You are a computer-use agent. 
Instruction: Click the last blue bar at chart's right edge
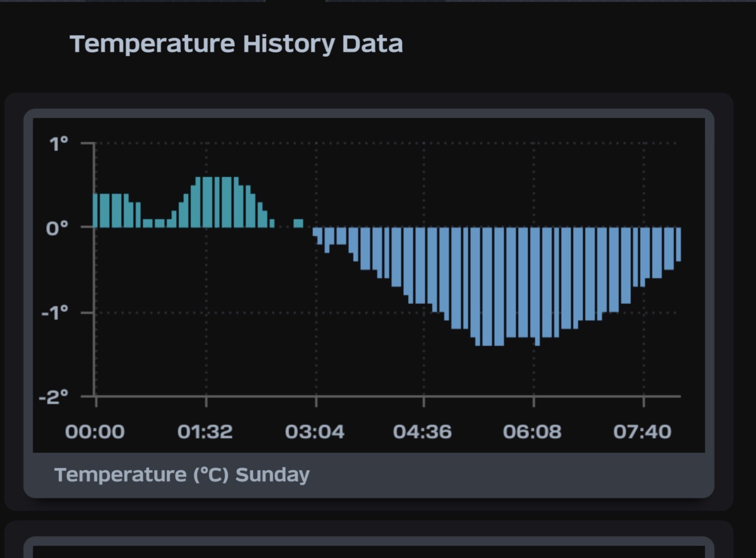[x=678, y=244]
